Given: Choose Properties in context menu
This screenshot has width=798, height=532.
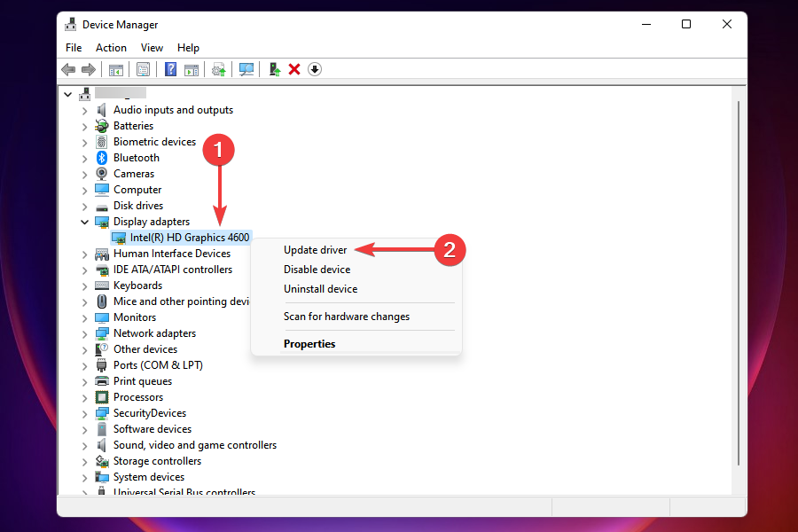Looking at the screenshot, I should 309,344.
